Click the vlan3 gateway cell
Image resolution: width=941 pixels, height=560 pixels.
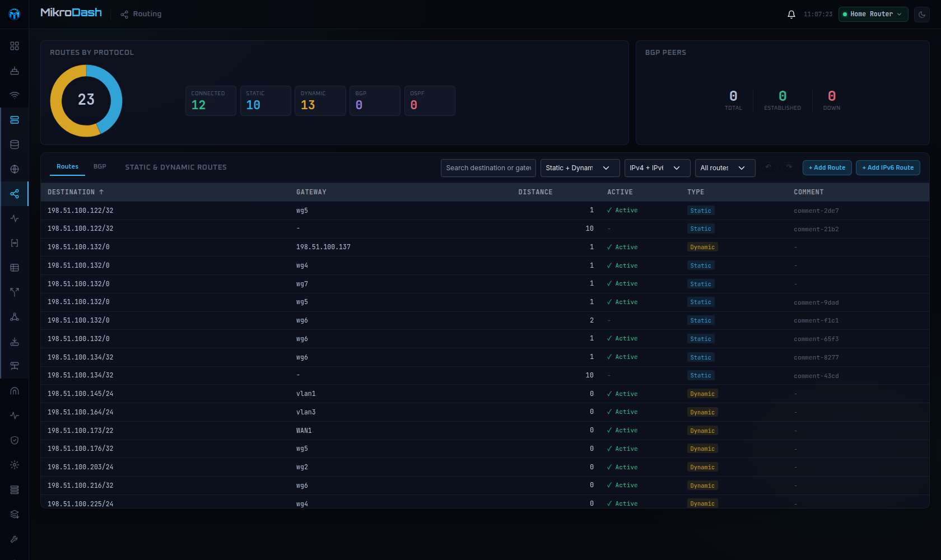point(306,412)
